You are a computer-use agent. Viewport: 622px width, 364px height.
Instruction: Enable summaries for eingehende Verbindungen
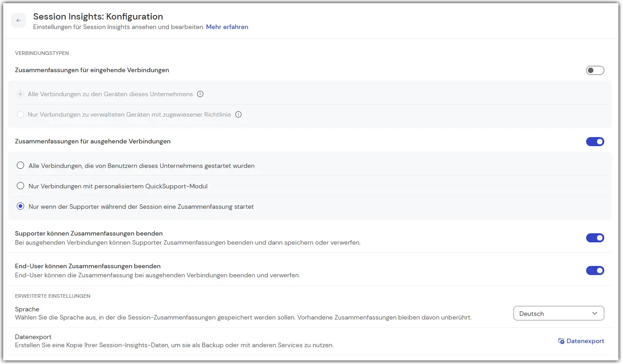coord(595,70)
